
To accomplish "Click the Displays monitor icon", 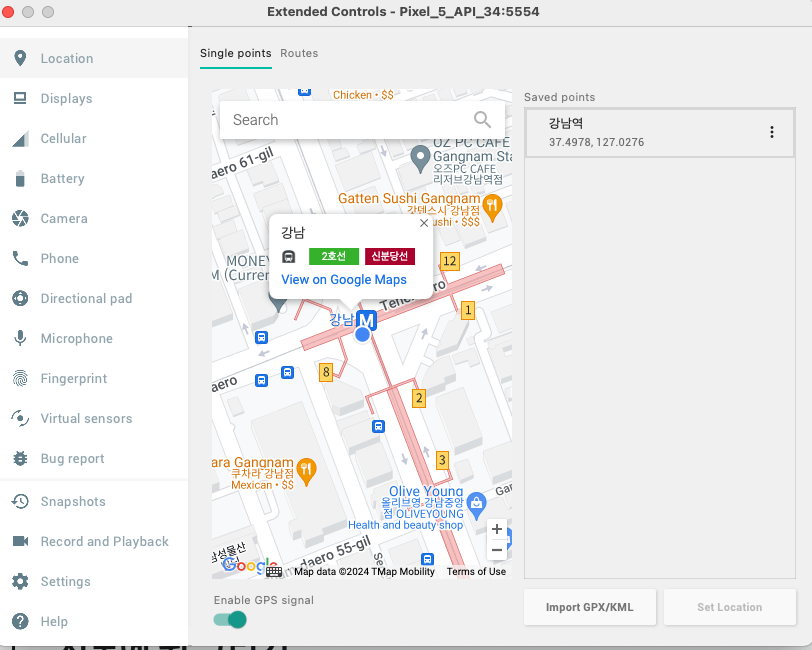I will [20, 98].
